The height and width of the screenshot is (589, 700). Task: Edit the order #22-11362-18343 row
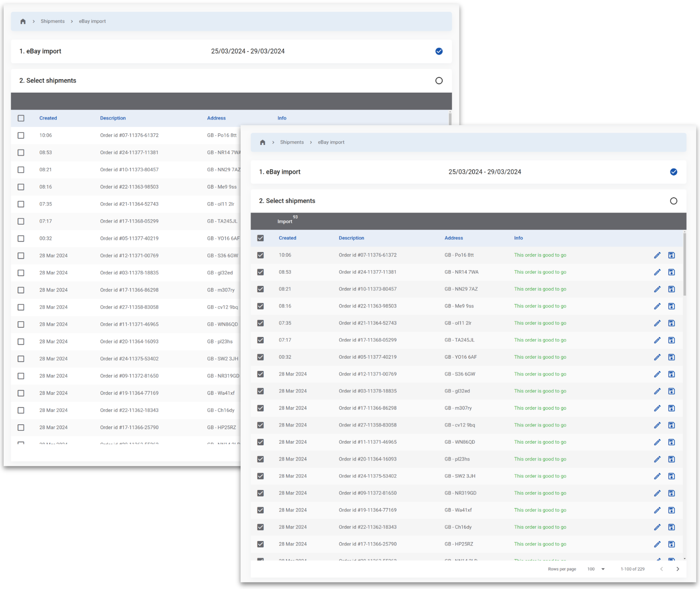point(658,527)
